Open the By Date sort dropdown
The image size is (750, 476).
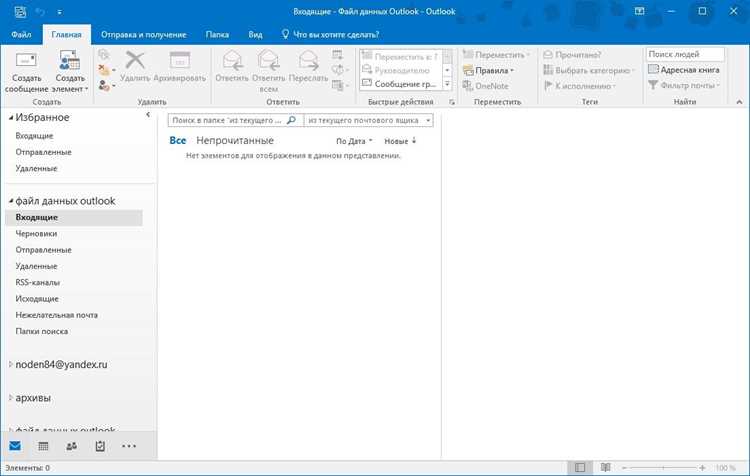click(x=354, y=141)
